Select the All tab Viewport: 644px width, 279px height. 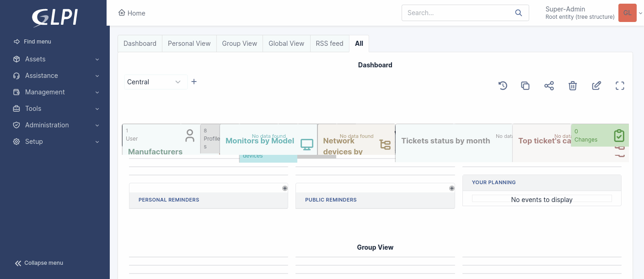click(359, 44)
